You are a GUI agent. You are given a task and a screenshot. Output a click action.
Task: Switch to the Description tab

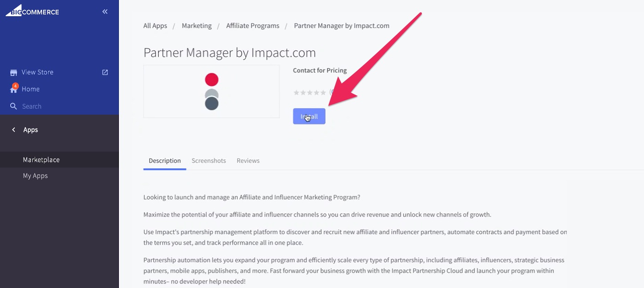pyautogui.click(x=165, y=161)
